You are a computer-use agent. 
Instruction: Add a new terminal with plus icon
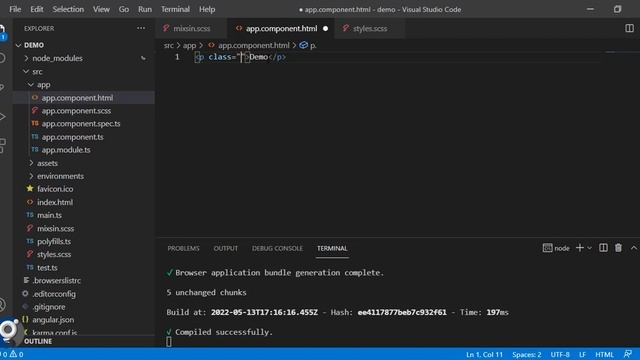(580, 248)
